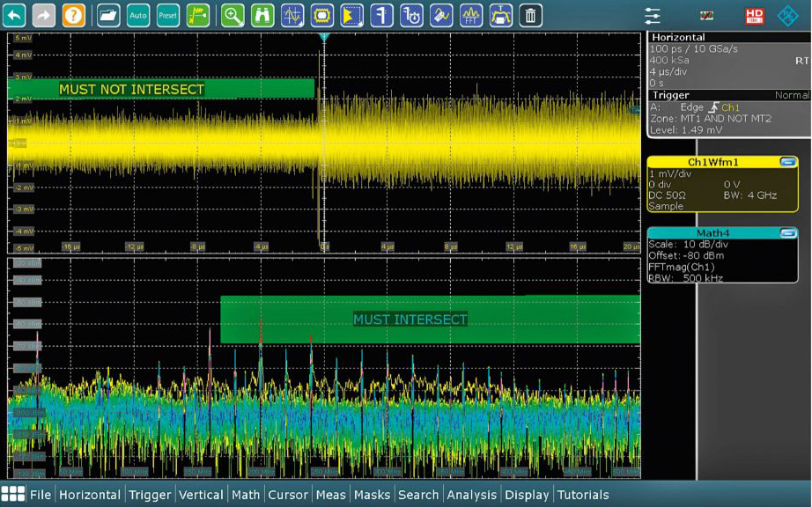The image size is (812, 507).
Task: Open the Masks menu
Action: point(372,495)
